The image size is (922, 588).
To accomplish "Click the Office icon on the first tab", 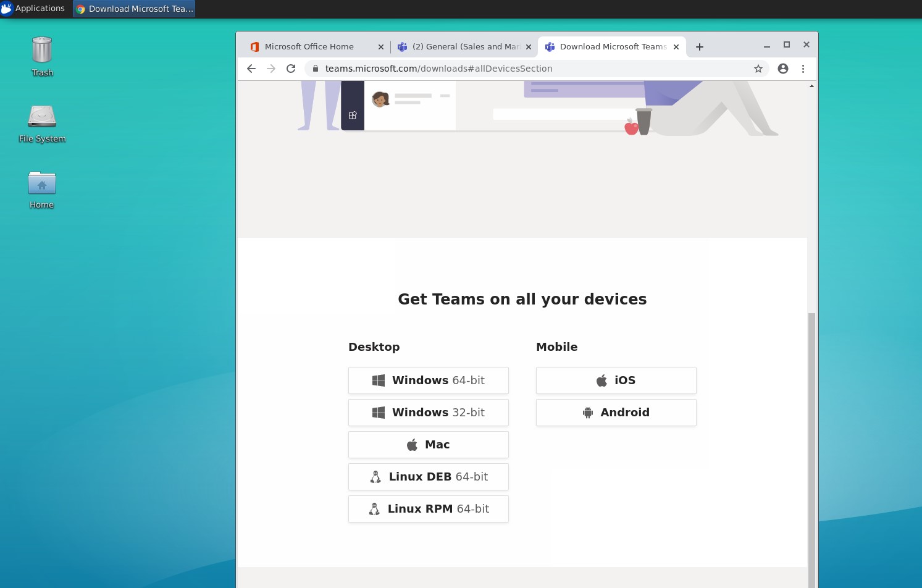I will point(254,46).
